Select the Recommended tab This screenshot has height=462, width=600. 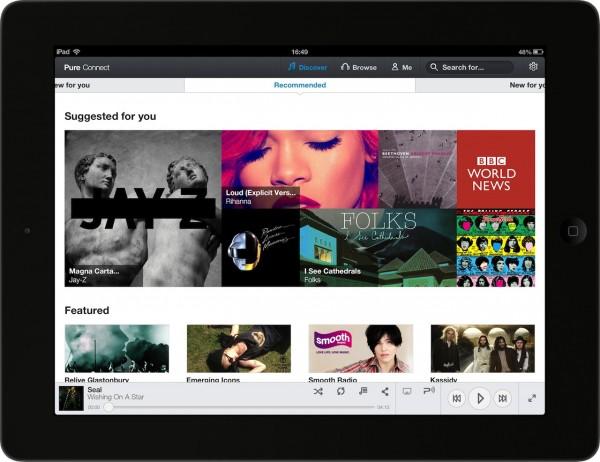point(300,85)
